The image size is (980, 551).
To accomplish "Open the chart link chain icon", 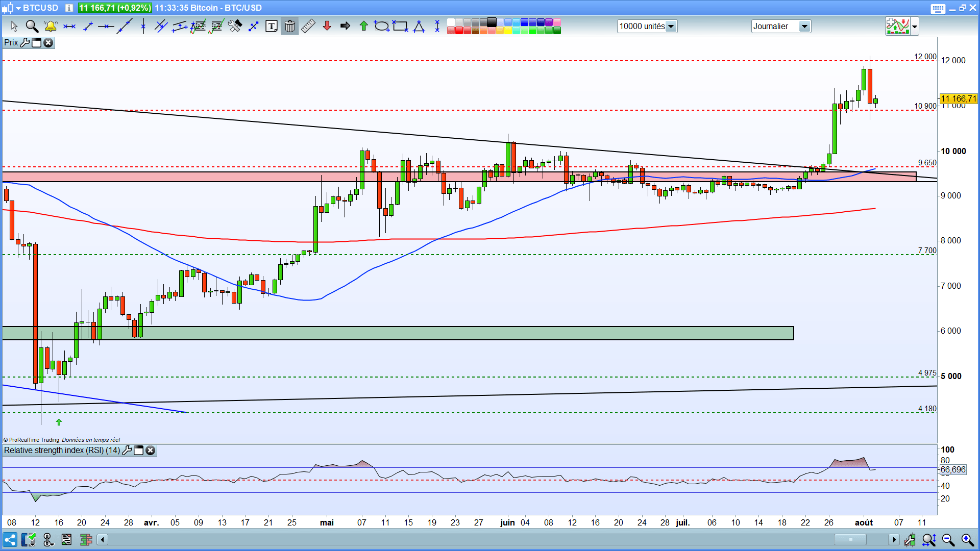I will [48, 539].
